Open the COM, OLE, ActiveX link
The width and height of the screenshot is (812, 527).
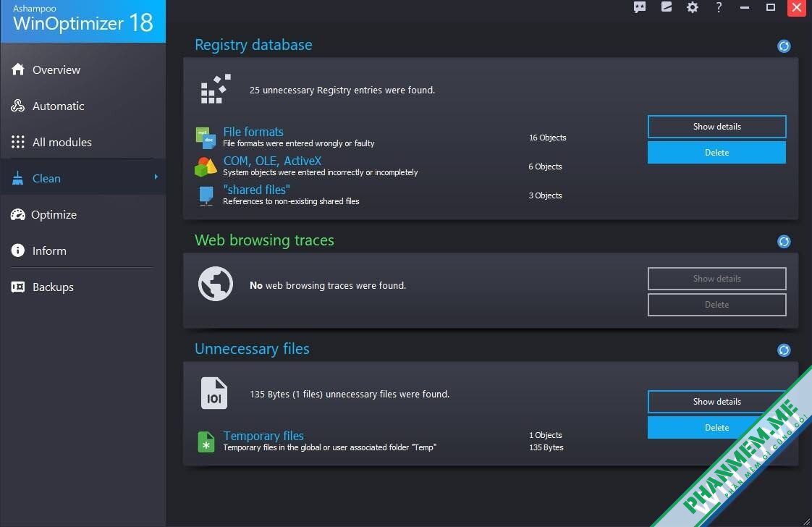(x=272, y=161)
